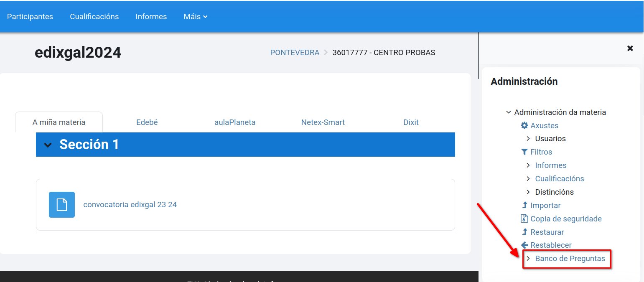Image resolution: width=644 pixels, height=282 pixels.
Task: Open the convocatoria edixgal 23 24 file
Action: (130, 204)
